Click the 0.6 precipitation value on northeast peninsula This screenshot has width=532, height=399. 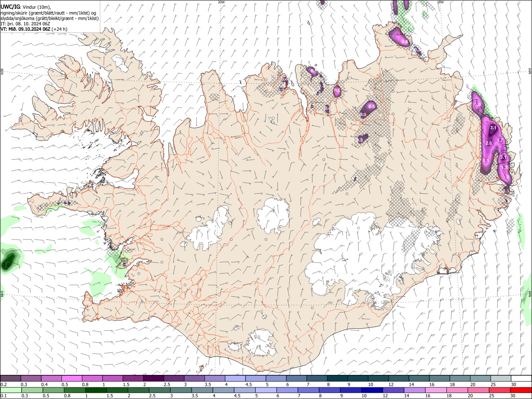click(x=404, y=42)
